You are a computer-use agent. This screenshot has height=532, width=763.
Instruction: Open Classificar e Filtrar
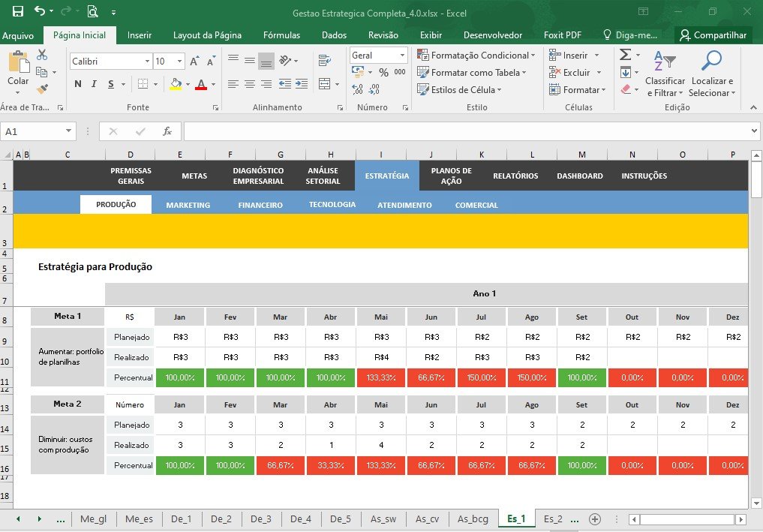(x=665, y=74)
